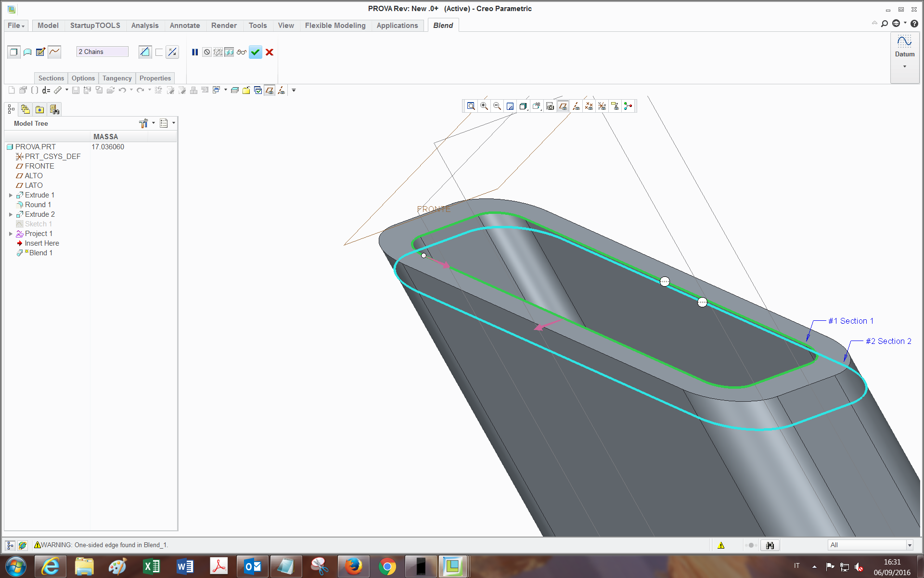
Task: Open Firefox from the taskbar
Action: coord(354,566)
